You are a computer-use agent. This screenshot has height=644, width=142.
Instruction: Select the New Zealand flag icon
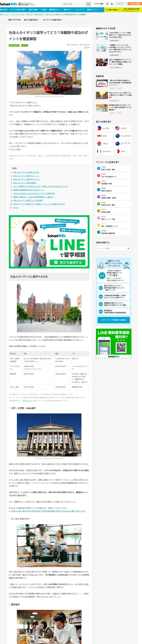tap(117, 144)
